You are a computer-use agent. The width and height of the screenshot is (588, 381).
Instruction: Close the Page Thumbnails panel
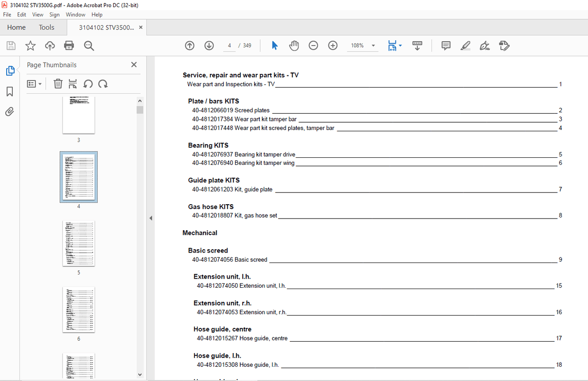134,65
